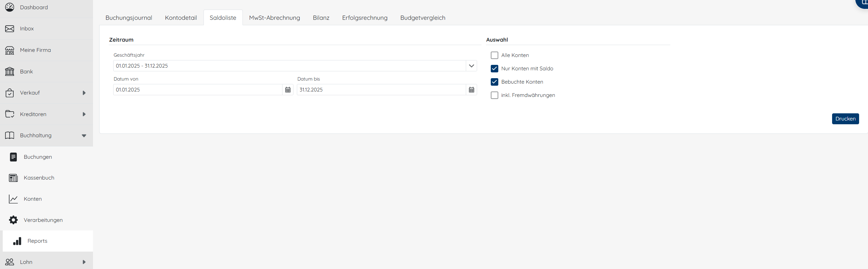Click the Bank building icon

10,71
